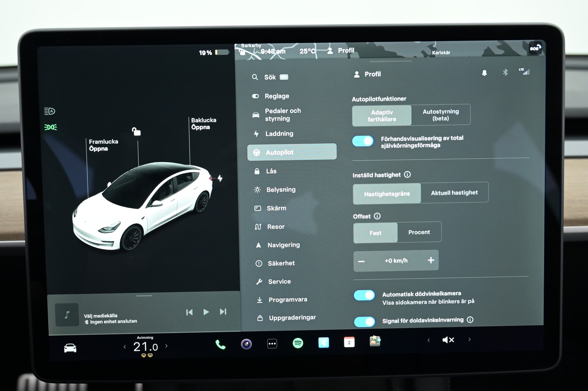Image resolution: width=588 pixels, height=391 pixels.
Task: Tap the Bluetooth app in the dock
Action: [x=324, y=343]
